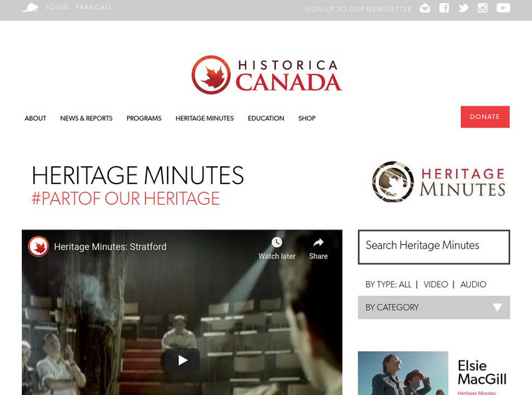Open the SHOP menu item
Image resolution: width=532 pixels, height=395 pixels.
click(x=307, y=118)
